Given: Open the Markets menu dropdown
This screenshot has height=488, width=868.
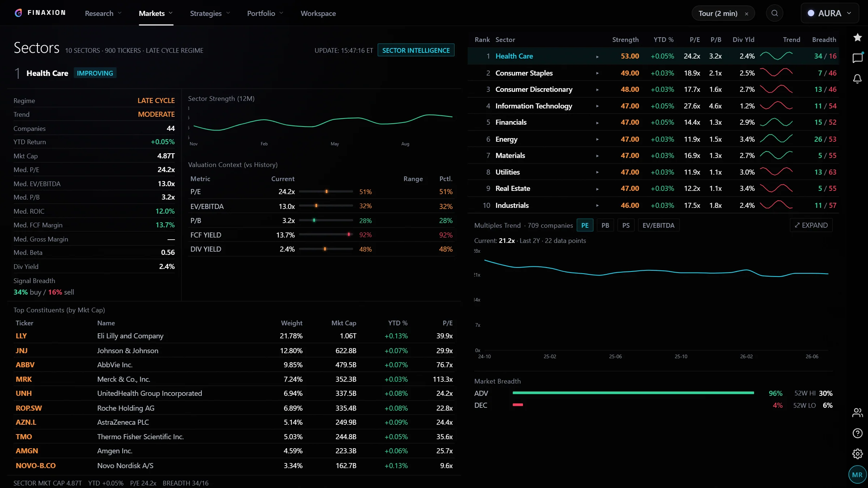Looking at the screenshot, I should tap(156, 13).
